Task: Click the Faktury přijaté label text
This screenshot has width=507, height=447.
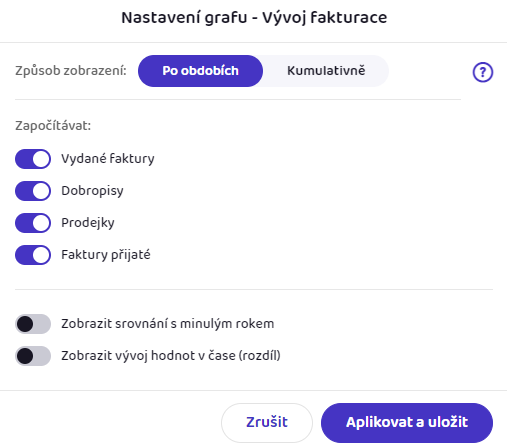Action: 106,255
